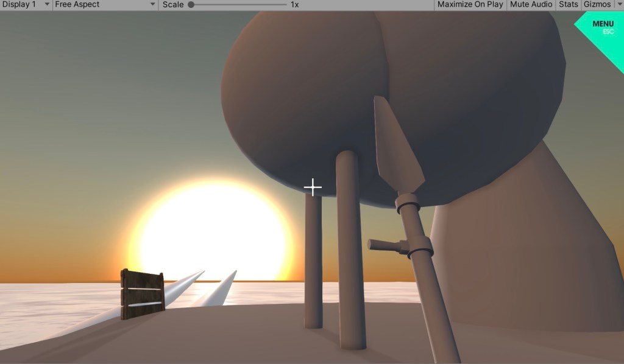Click the ESC label under MENU

point(608,32)
